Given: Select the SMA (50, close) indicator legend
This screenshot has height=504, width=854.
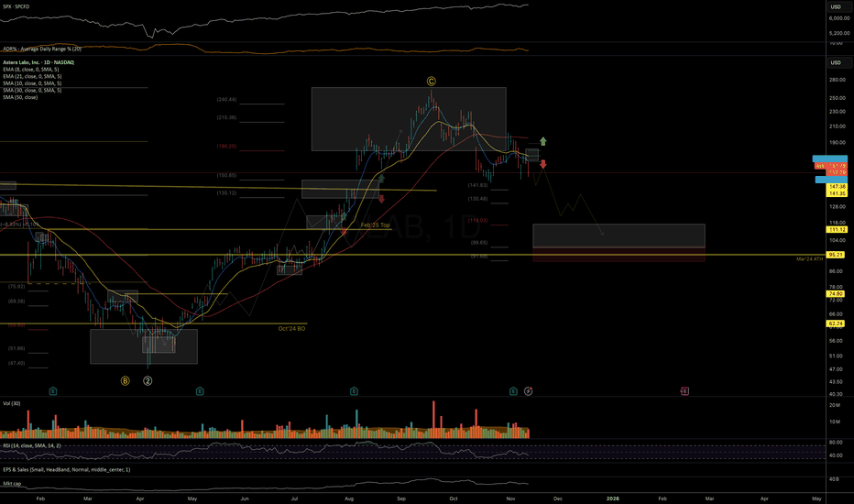Looking at the screenshot, I should click(24, 96).
